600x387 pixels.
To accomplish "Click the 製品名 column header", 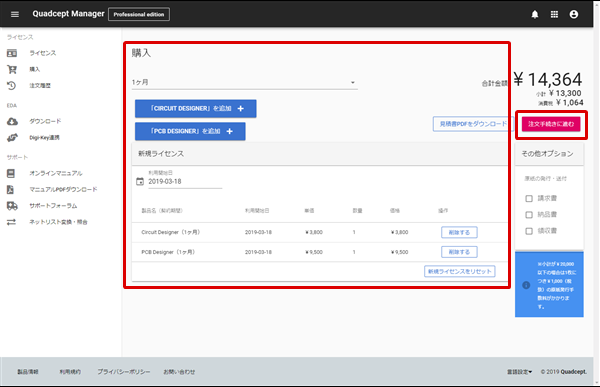I will 162,211.
